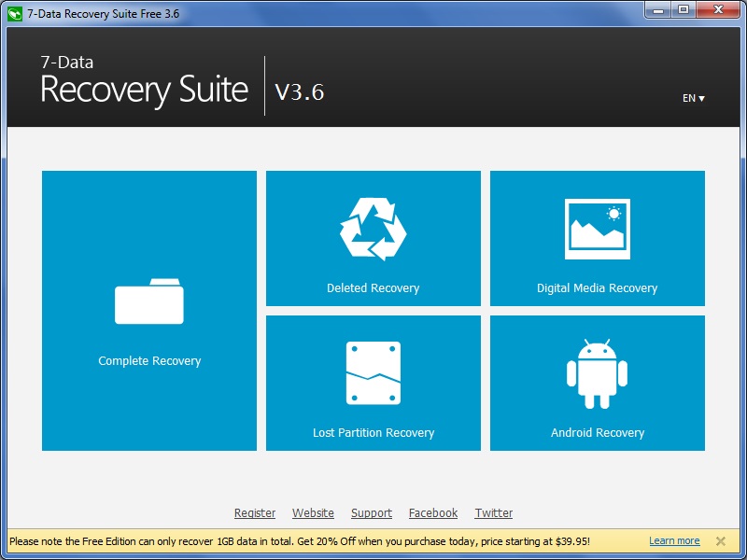Open the Facebook link
Viewport: 747px width, 560px height.
[433, 512]
